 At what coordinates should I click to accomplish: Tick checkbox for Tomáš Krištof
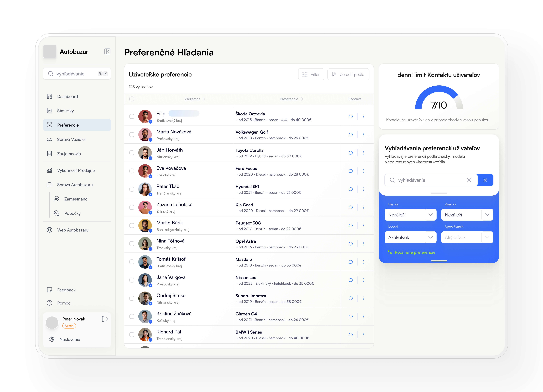132,262
